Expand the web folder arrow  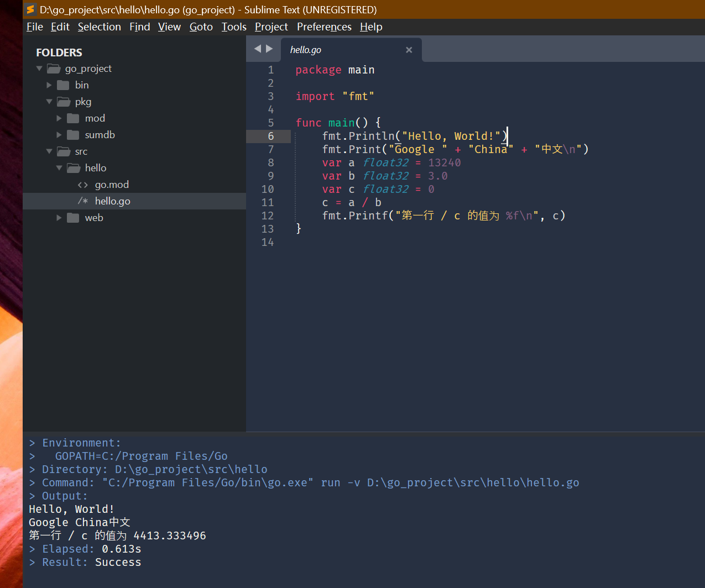pos(59,218)
